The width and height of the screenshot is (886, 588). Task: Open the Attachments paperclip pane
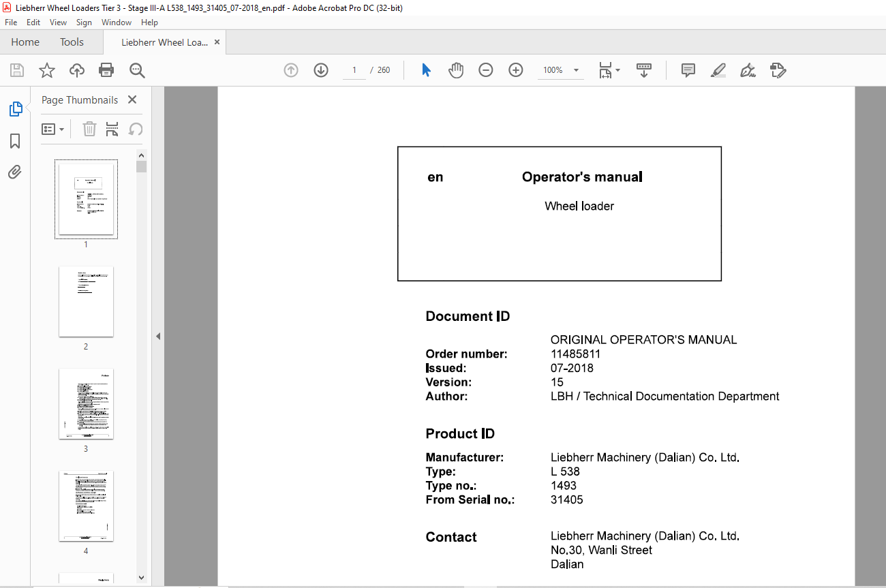[x=15, y=172]
